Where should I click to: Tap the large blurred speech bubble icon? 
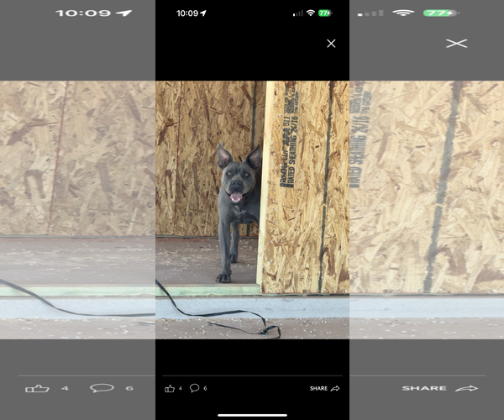click(x=102, y=388)
